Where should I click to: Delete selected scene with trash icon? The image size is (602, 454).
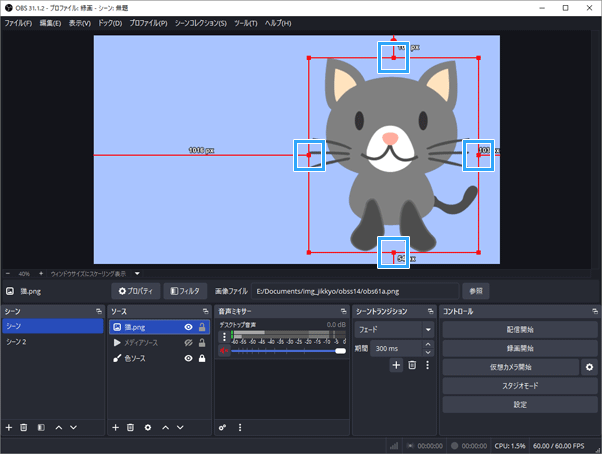[24, 427]
